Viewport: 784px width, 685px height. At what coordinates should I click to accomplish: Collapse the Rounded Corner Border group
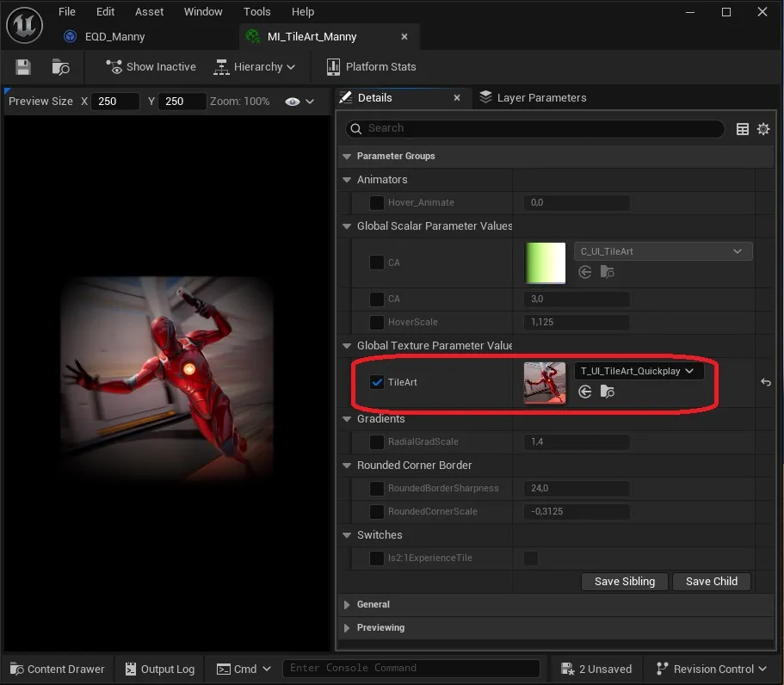click(x=347, y=465)
